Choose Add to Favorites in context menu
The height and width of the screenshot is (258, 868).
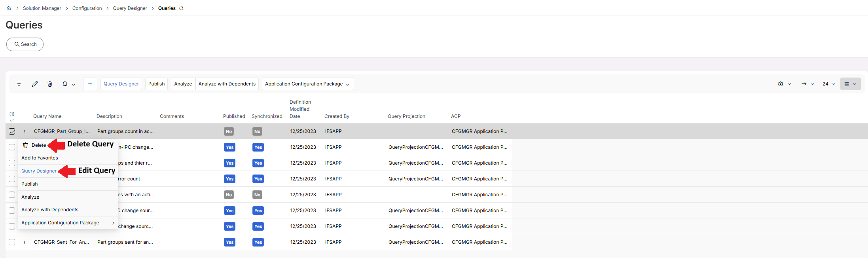click(40, 158)
